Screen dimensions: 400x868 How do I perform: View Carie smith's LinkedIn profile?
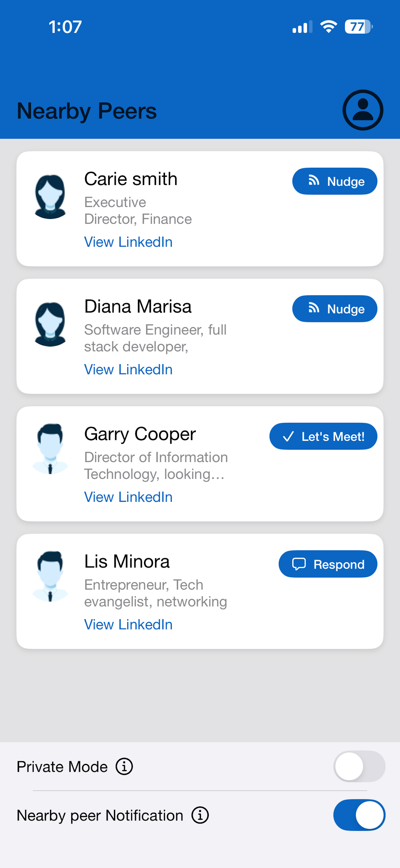[x=128, y=242]
